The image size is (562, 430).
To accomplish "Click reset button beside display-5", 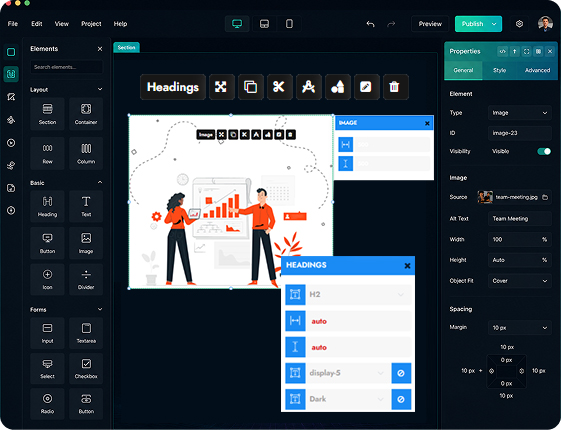I will (x=401, y=373).
